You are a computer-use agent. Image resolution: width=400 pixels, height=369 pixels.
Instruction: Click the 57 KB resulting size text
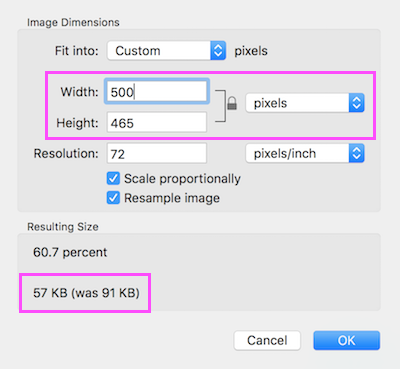tap(86, 293)
